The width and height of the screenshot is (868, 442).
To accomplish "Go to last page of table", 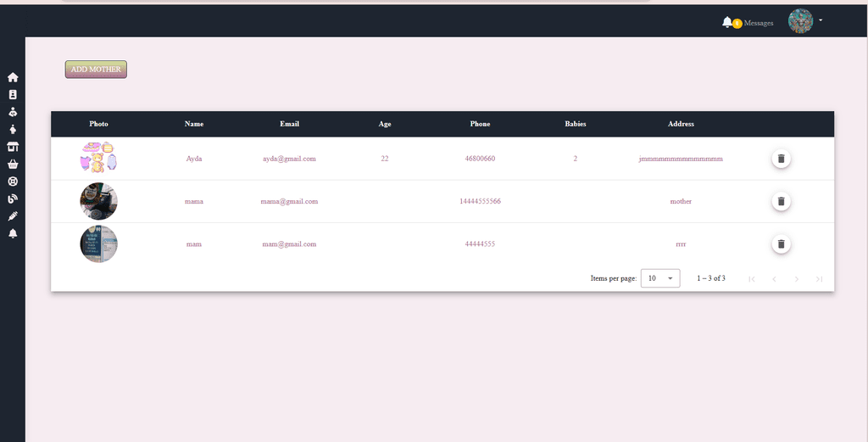I will tap(820, 278).
